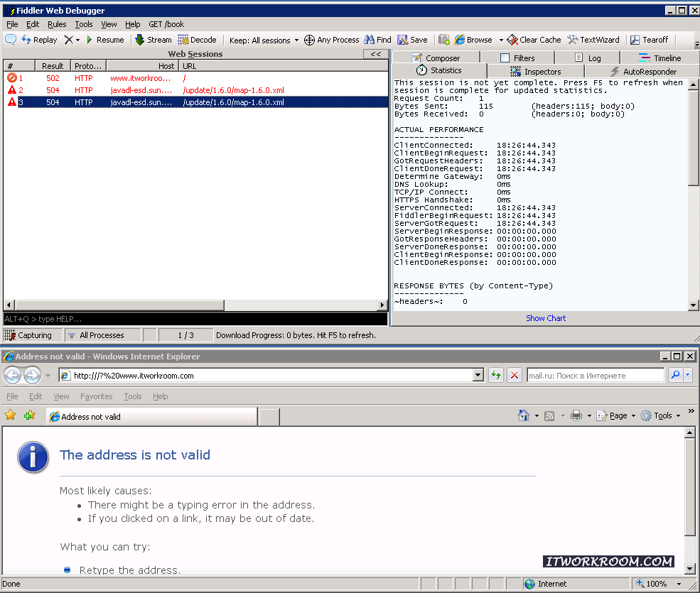The image size is (700, 593).
Task: Open the Page dropdown menu in IE
Action: click(615, 416)
